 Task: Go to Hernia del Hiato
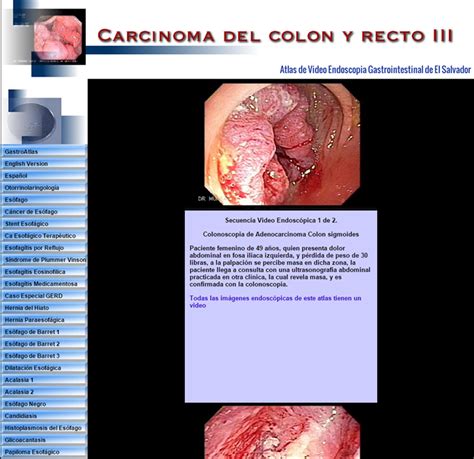coord(44,307)
